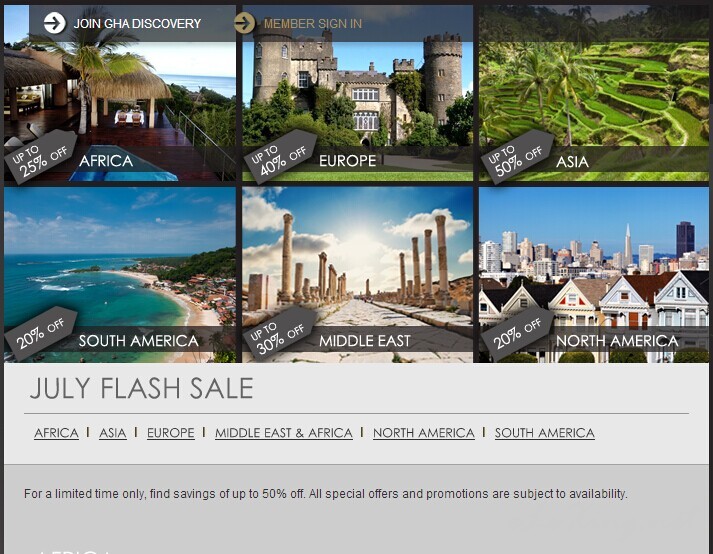Open the Middle East ruins tile
This screenshot has height=554, width=713.
click(357, 275)
